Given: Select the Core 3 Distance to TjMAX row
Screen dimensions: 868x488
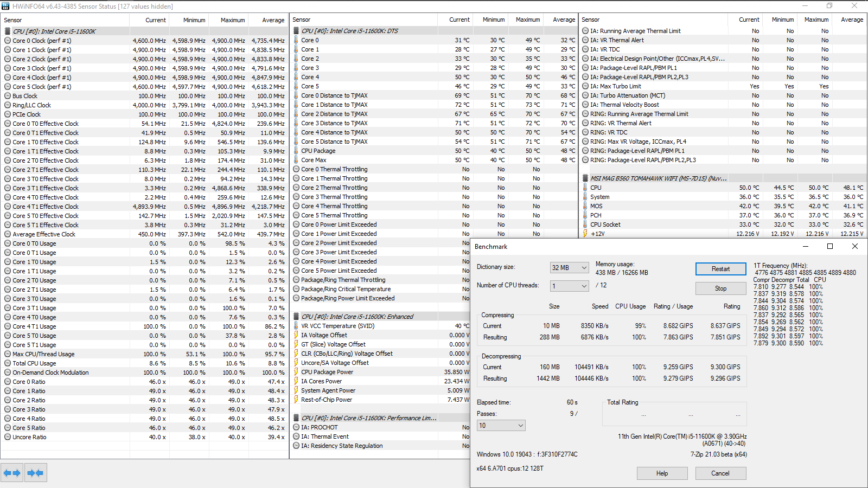Looking at the screenshot, I should pyautogui.click(x=434, y=123).
